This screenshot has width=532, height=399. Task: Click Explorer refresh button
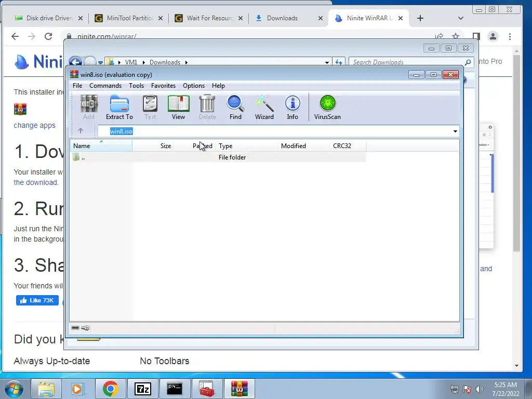[x=339, y=62]
